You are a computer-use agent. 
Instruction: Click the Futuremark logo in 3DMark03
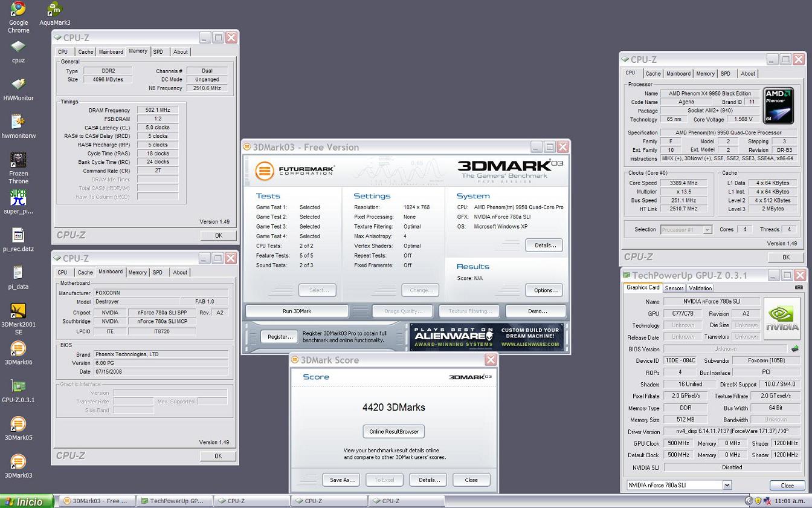click(x=294, y=171)
